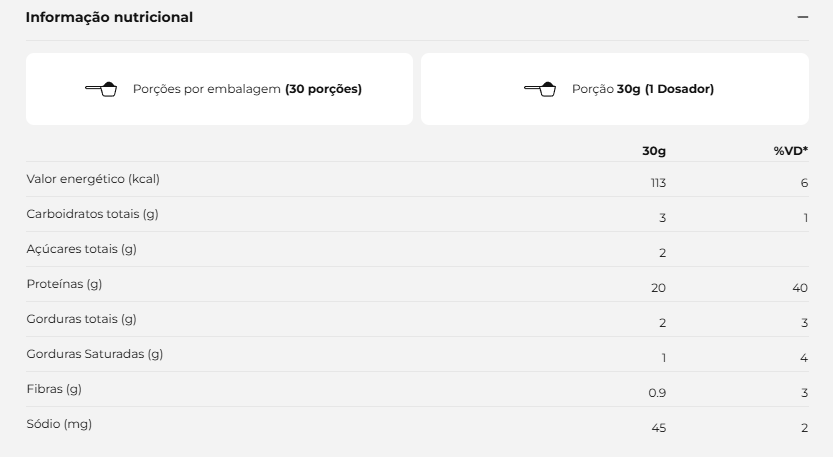Click the Informação nutricional heading

tap(109, 17)
